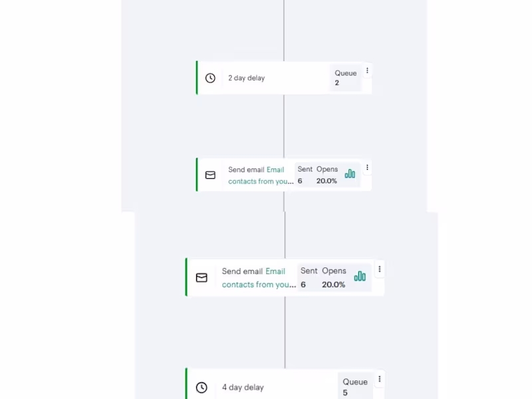Open the bar chart report icon on the first email step

(350, 174)
